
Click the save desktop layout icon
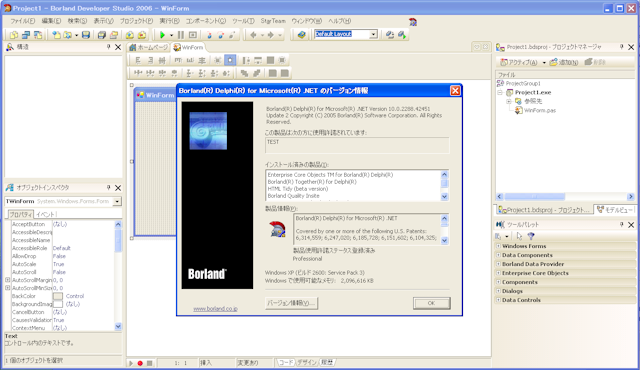click(x=390, y=35)
